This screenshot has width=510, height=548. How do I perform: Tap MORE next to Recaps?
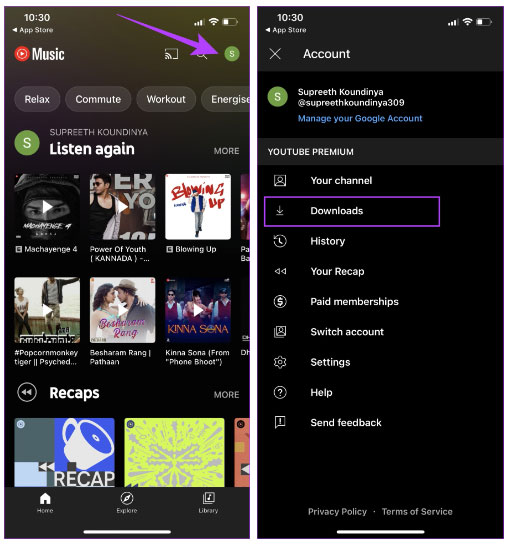click(x=227, y=395)
